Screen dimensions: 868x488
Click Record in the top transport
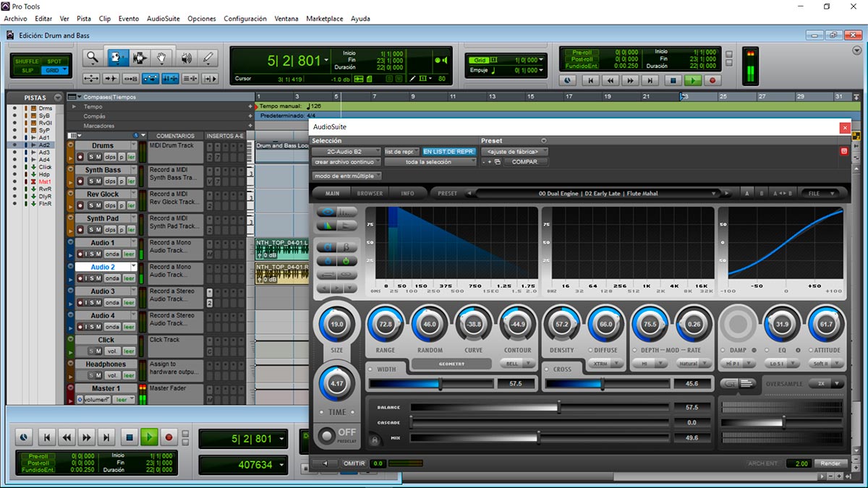click(x=712, y=81)
